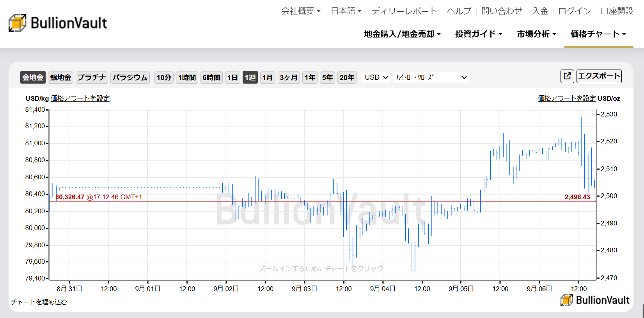
Task: Click the 2,498.43 price label
Action: click(577, 197)
